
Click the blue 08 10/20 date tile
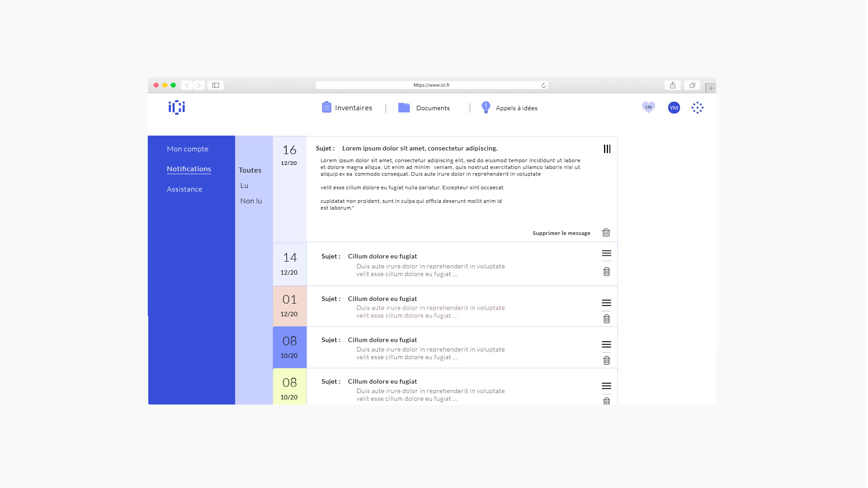pos(290,347)
